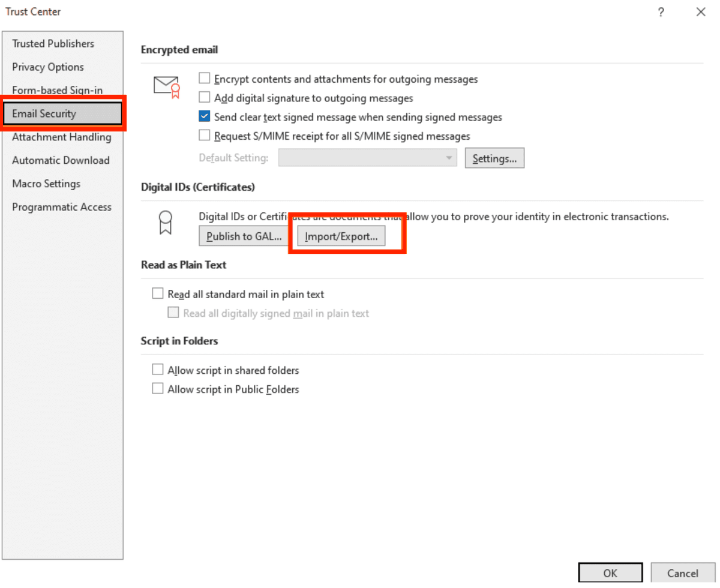Open the Attachment Handling section
720x588 pixels.
61,137
